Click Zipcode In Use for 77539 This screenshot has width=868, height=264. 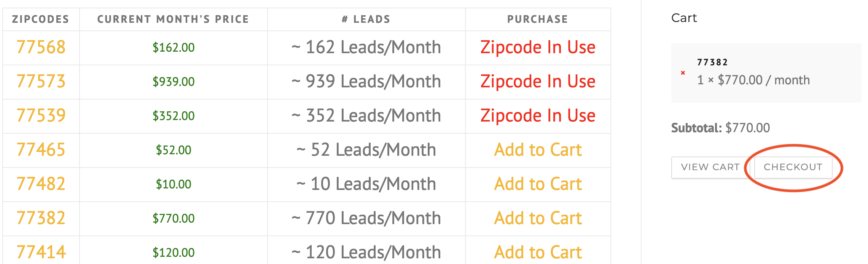click(538, 116)
